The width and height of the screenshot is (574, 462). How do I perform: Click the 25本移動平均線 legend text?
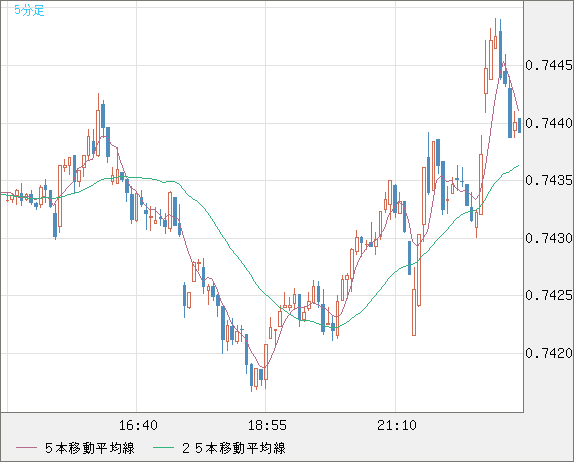pyautogui.click(x=234, y=448)
